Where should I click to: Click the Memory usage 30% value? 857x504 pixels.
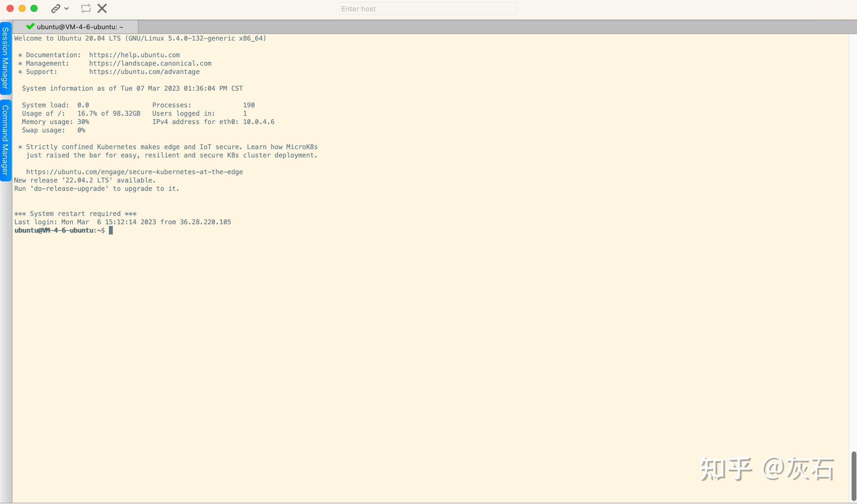pos(83,122)
